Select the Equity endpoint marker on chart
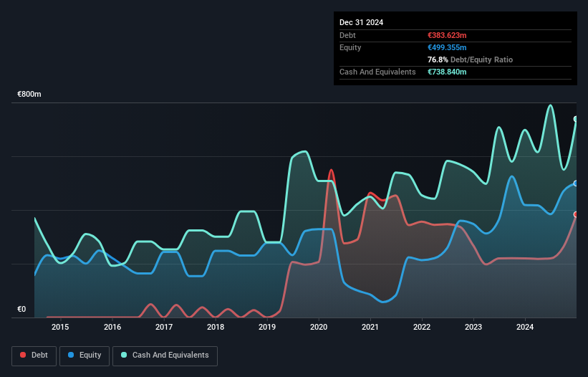588x377 pixels. tap(576, 183)
